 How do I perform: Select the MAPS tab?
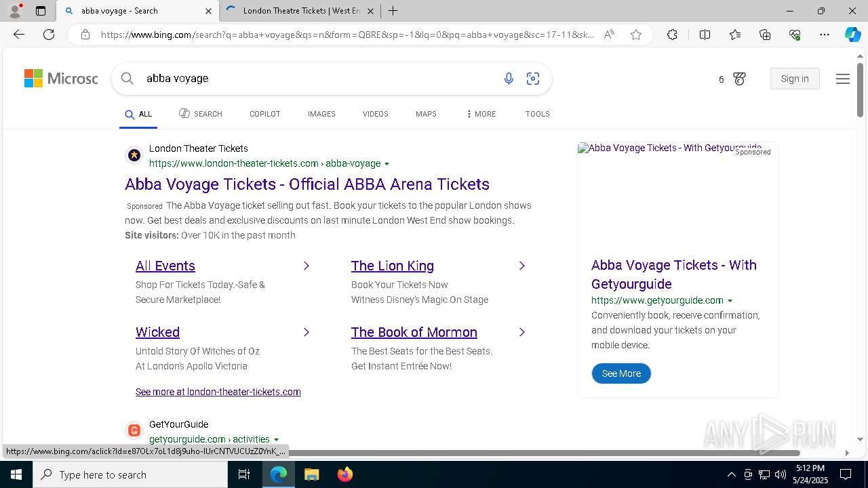coord(426,114)
